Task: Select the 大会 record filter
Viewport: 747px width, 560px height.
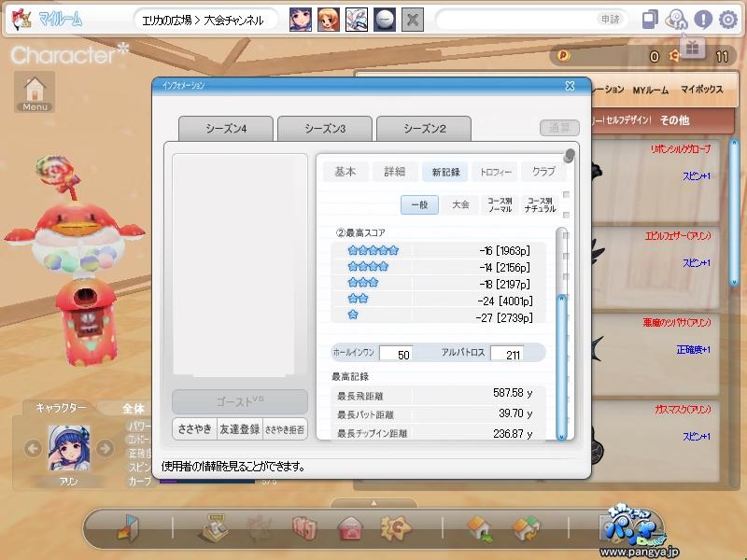Action: click(x=459, y=204)
